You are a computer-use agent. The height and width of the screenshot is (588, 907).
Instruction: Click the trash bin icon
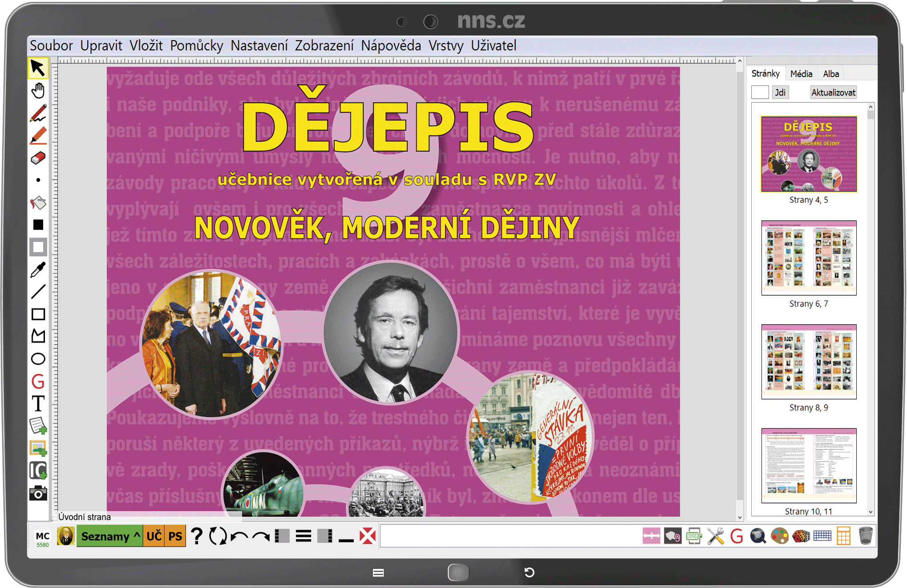click(866, 536)
